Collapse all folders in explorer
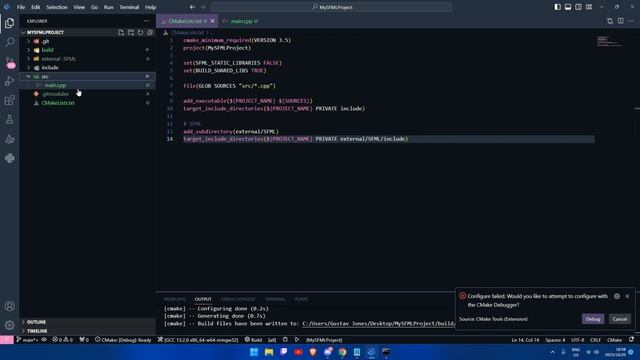The image size is (640, 360). click(x=150, y=32)
